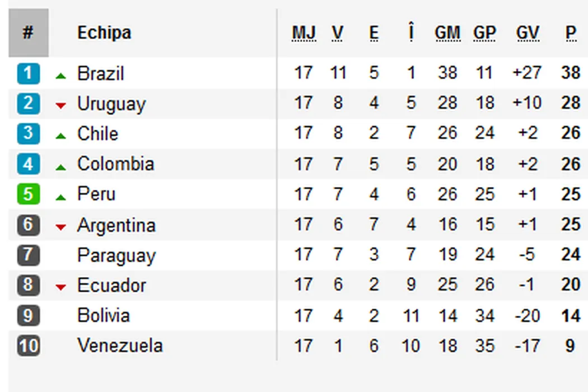
Task: Click Argentina's gray position 6 badge
Action: (28, 225)
